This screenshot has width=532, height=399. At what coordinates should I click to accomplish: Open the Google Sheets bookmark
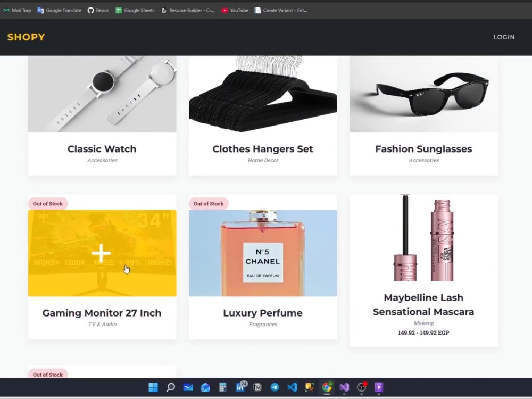pyautogui.click(x=135, y=10)
